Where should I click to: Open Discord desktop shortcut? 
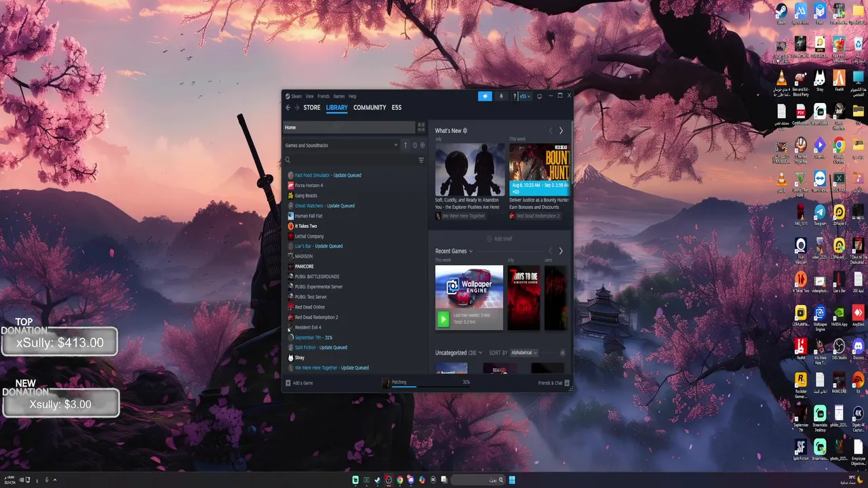point(859,349)
